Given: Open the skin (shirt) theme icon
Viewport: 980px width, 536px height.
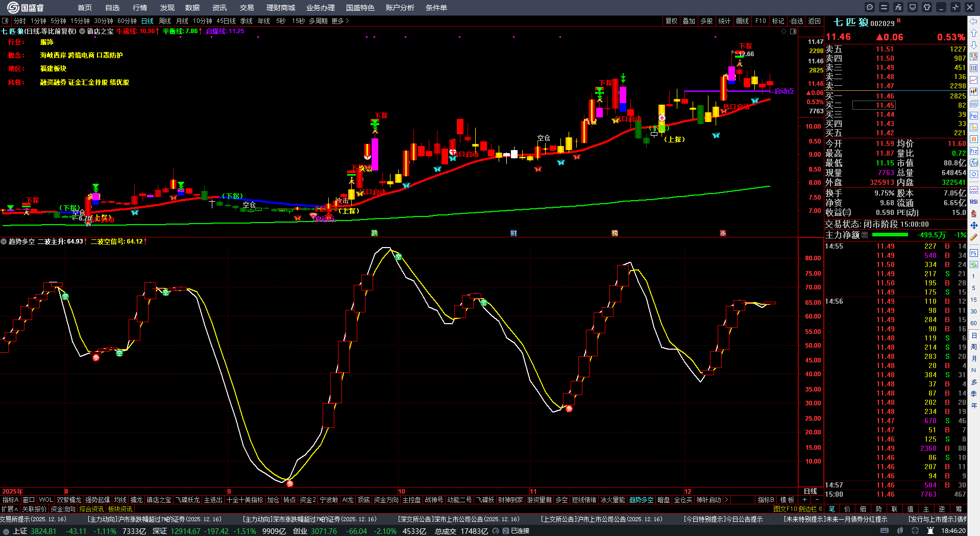Looking at the screenshot, I should click(x=927, y=7).
